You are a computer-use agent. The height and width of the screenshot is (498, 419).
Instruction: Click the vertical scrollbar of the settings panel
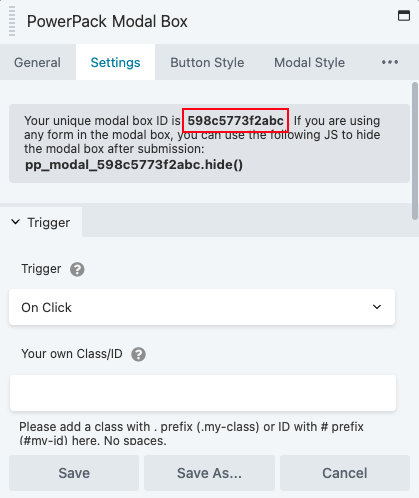click(x=415, y=151)
